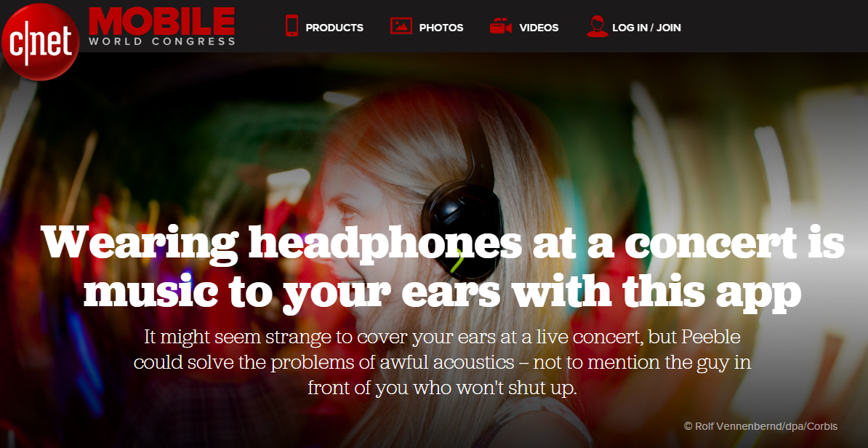Open the 'Wearing headphones at a concert' headline
This screenshot has width=868, height=448.
(x=443, y=244)
